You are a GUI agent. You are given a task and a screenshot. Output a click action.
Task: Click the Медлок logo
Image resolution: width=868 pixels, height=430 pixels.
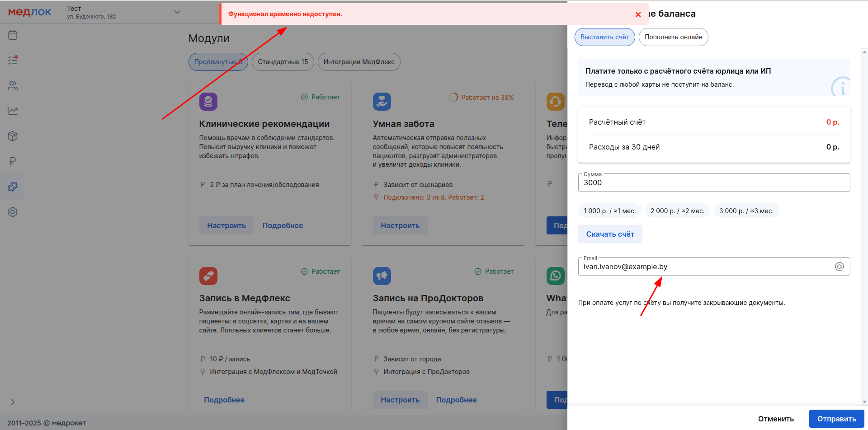[x=30, y=12]
